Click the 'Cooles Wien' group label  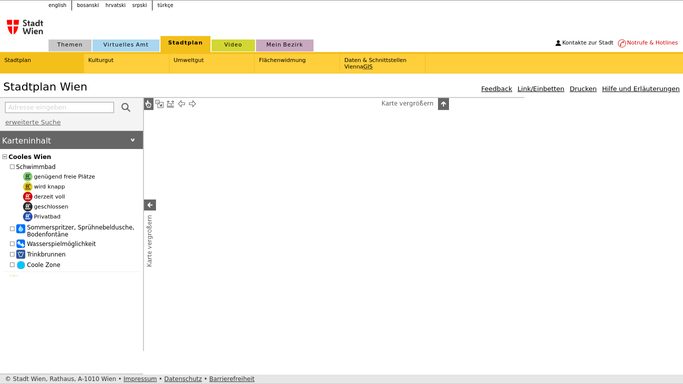30,157
